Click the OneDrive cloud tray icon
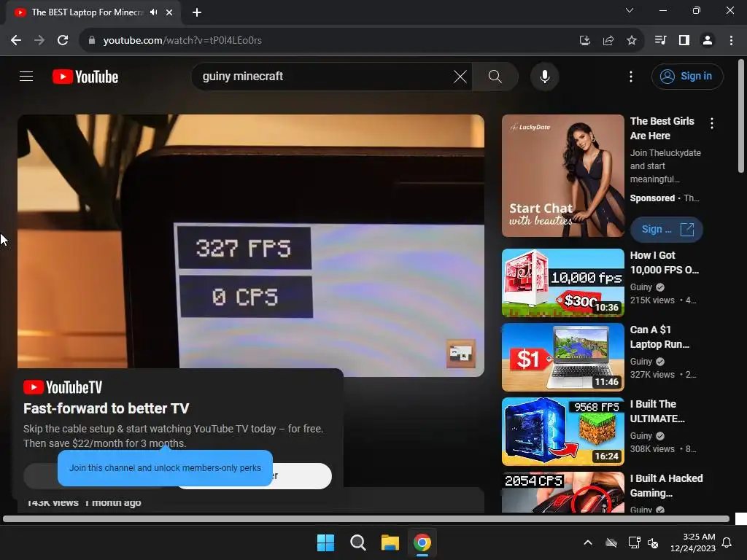Screen dimensions: 747x560 [x=611, y=542]
